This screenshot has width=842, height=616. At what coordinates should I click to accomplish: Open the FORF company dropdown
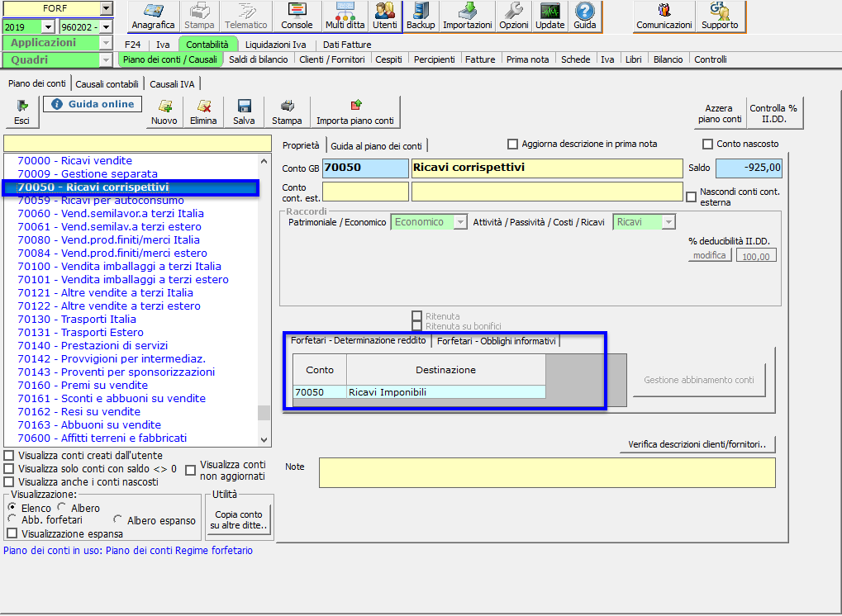(x=105, y=8)
